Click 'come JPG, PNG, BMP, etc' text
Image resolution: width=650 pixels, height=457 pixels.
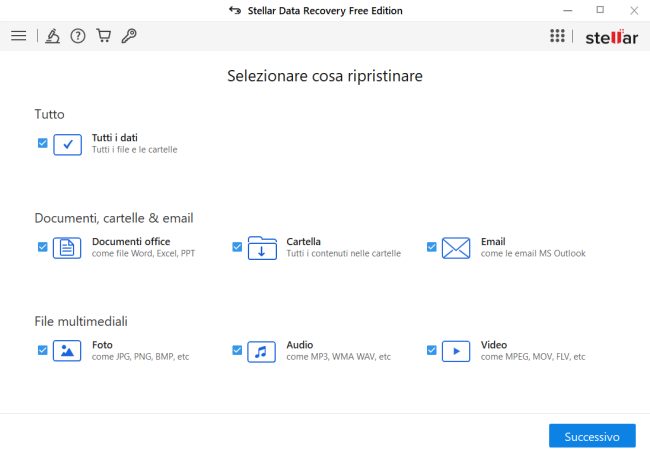[x=140, y=357]
